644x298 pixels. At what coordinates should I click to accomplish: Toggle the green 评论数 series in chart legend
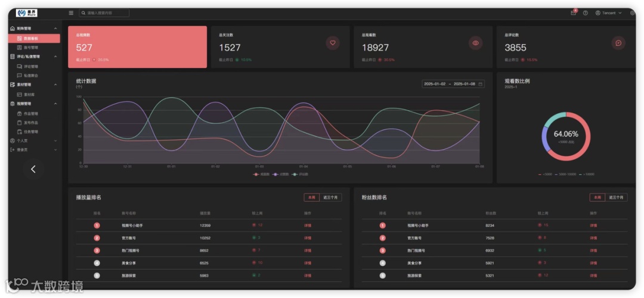click(300, 175)
